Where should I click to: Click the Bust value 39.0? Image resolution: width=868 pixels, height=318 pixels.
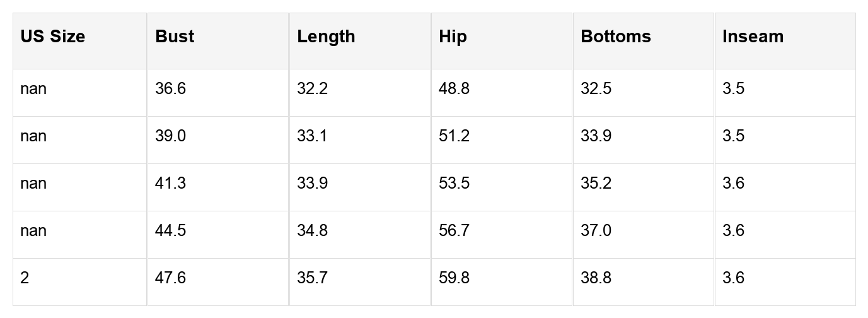(170, 136)
